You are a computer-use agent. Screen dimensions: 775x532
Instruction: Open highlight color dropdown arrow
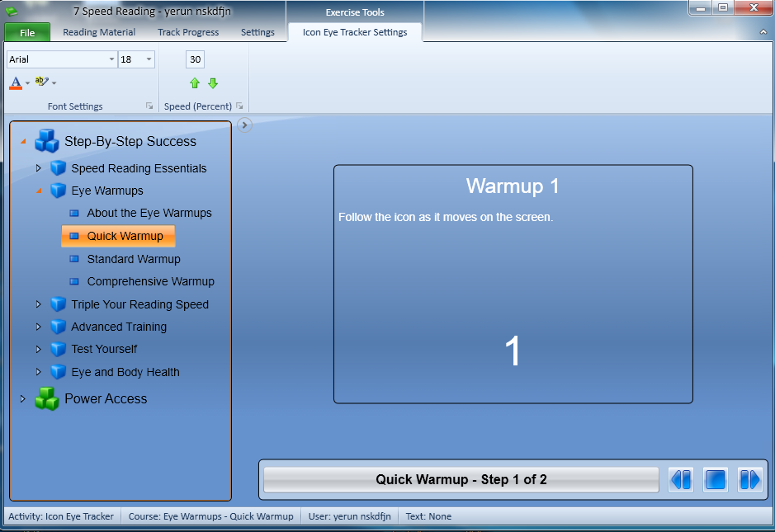pos(54,83)
